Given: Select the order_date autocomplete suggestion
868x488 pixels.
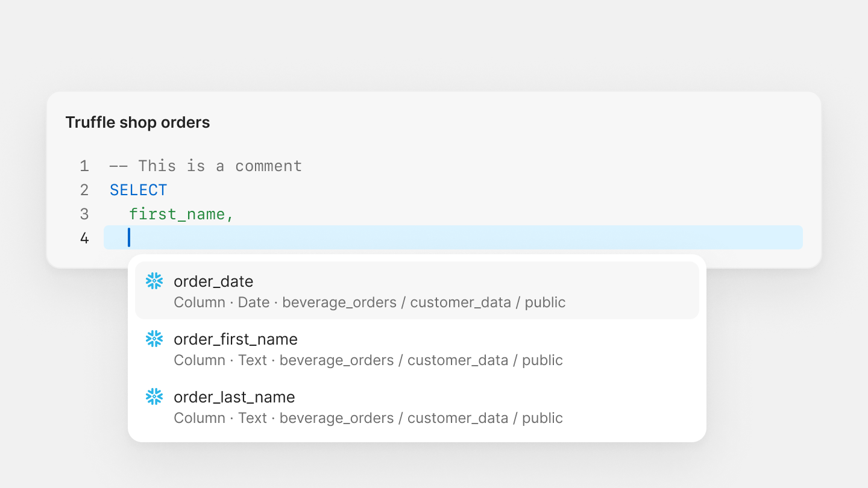Looking at the screenshot, I should (x=213, y=281).
